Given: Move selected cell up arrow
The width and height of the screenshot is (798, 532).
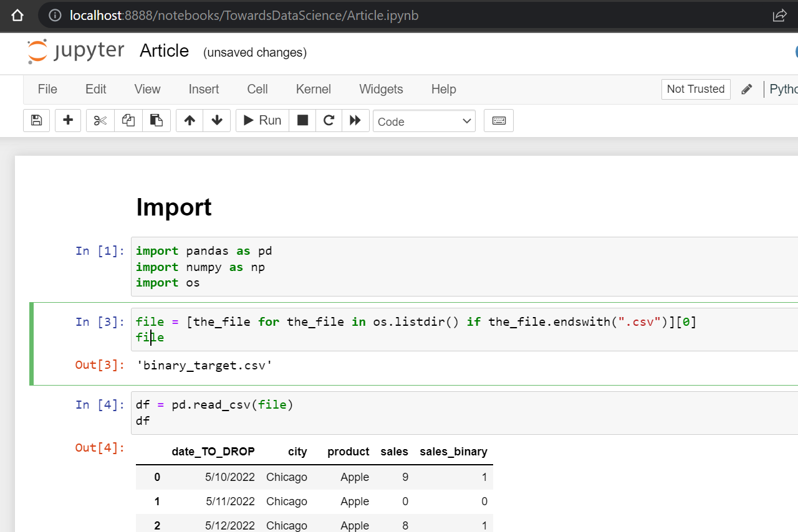Looking at the screenshot, I should click(190, 121).
